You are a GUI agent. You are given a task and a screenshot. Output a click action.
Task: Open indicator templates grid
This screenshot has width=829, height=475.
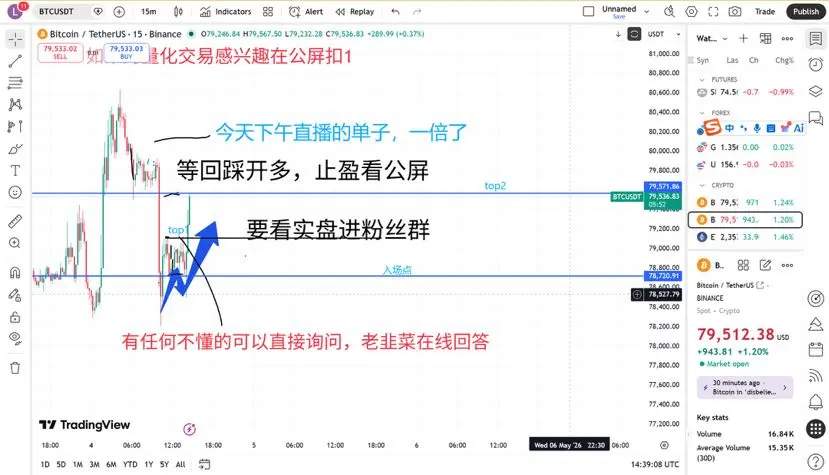pyautogui.click(x=268, y=12)
